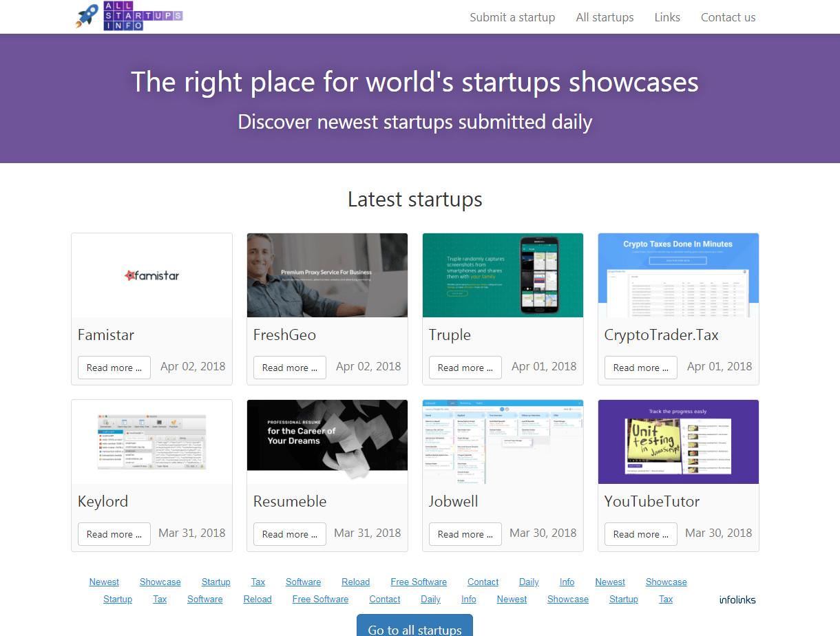Go to All startups in navigation
This screenshot has height=636, width=840.
[605, 17]
